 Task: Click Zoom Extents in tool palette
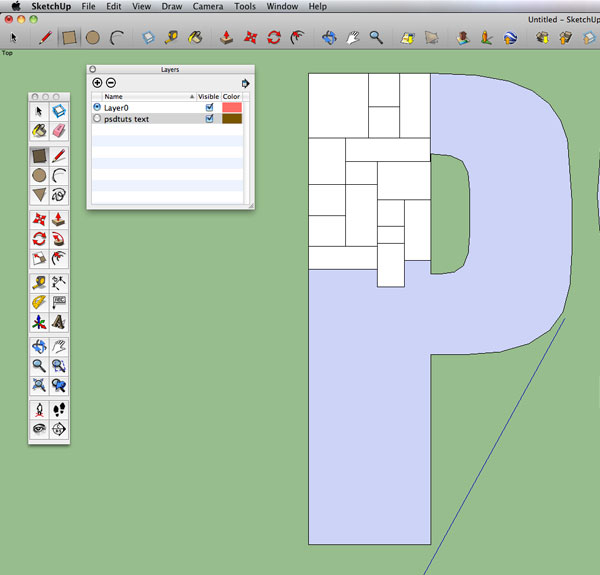point(39,385)
